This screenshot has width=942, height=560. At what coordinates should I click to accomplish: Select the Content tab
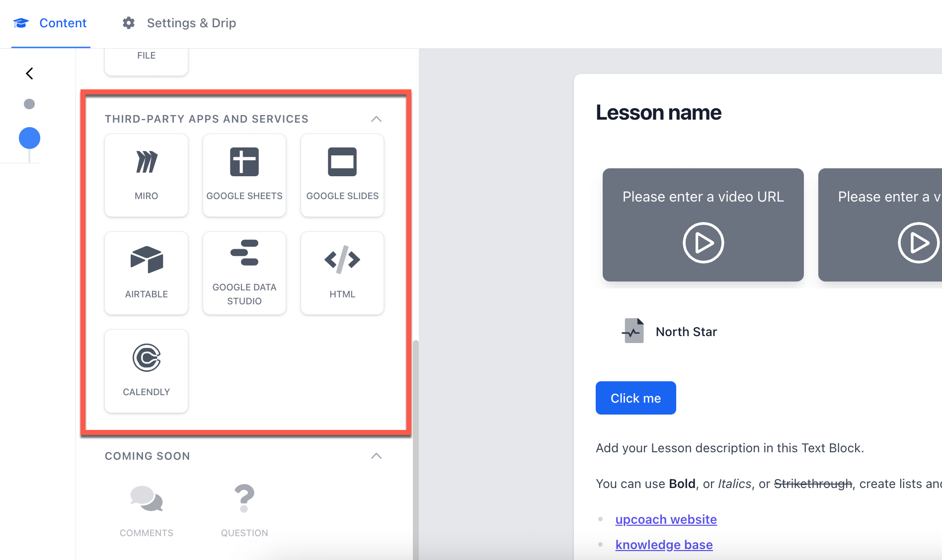[x=63, y=22]
